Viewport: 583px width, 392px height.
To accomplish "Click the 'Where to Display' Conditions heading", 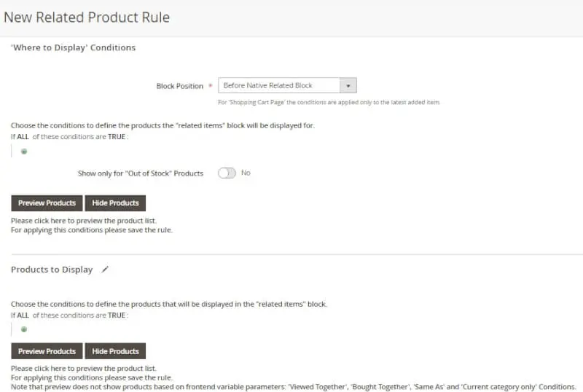I will point(74,47).
